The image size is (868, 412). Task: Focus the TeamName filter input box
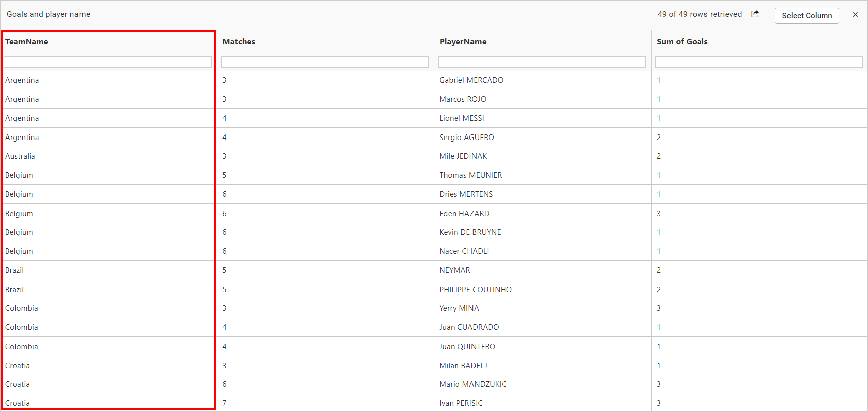point(108,62)
